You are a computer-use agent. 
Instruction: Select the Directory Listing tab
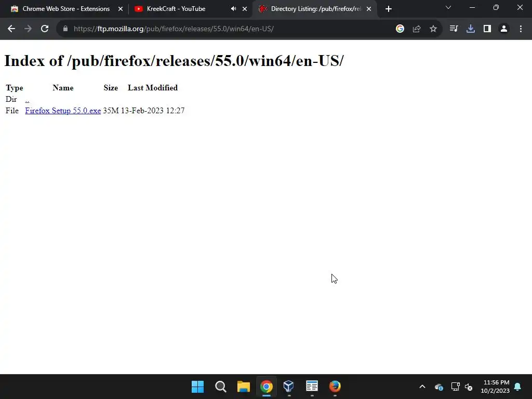click(315, 9)
